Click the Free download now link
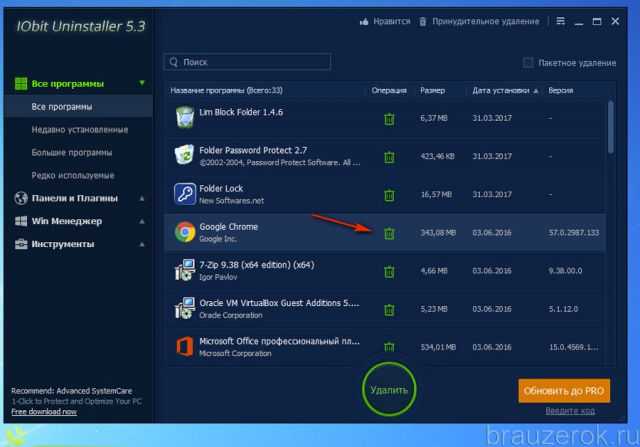The height and width of the screenshot is (447, 640). tap(44, 411)
